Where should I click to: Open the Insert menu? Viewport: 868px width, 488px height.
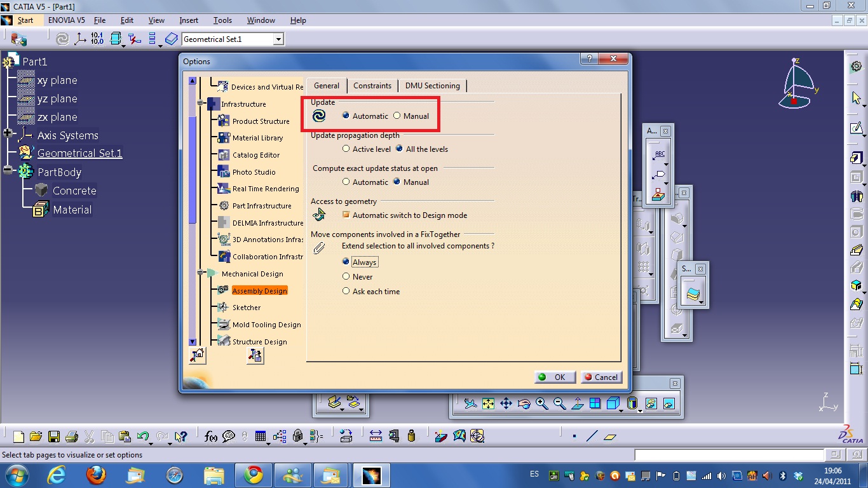point(189,20)
